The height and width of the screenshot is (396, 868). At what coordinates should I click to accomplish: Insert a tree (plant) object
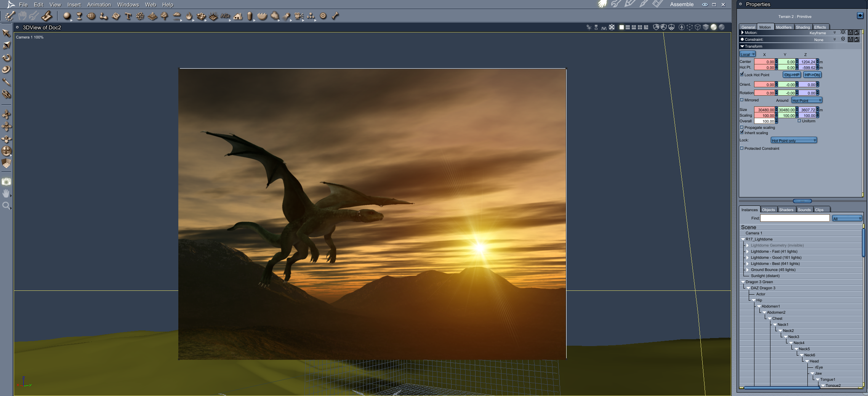[x=165, y=16]
